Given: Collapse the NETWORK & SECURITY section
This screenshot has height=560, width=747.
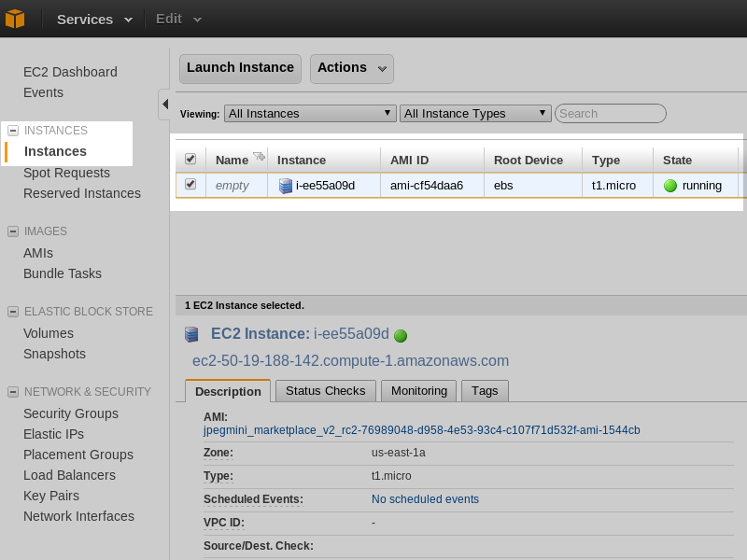Looking at the screenshot, I should coord(13,392).
